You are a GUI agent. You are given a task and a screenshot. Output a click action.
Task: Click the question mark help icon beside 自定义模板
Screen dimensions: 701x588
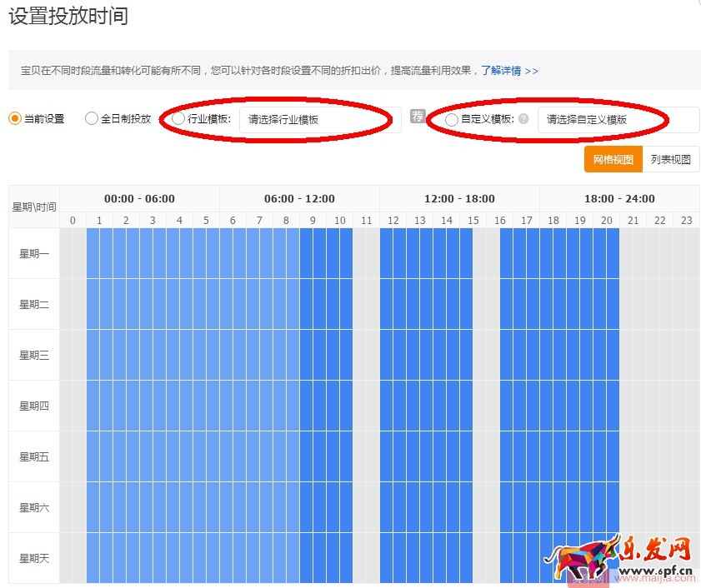[523, 119]
